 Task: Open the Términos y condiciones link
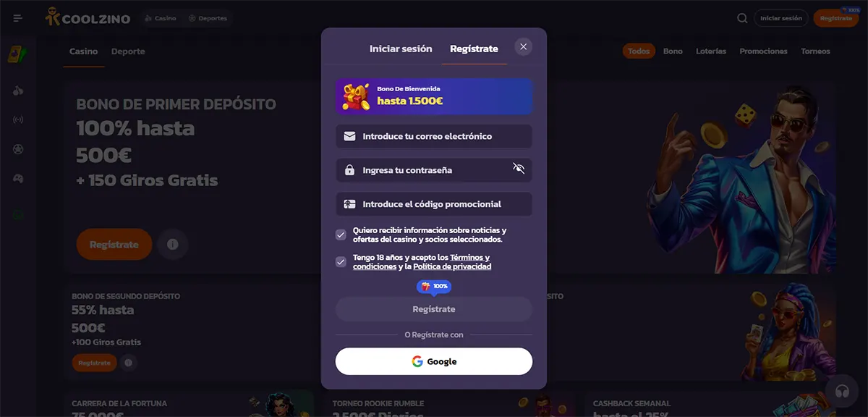421,262
